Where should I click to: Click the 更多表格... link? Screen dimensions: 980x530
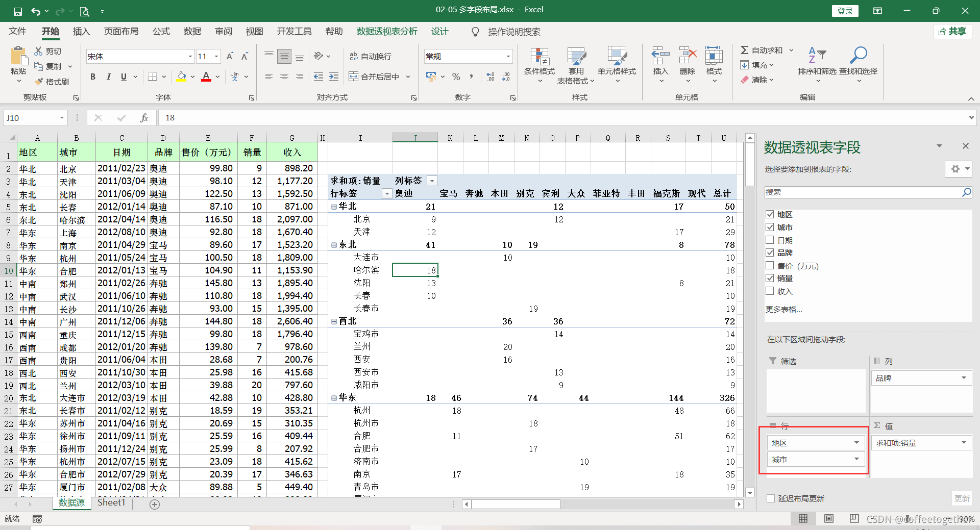(783, 309)
